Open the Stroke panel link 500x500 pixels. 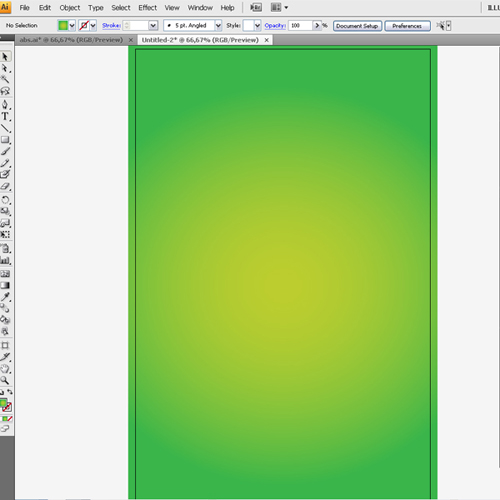click(111, 25)
